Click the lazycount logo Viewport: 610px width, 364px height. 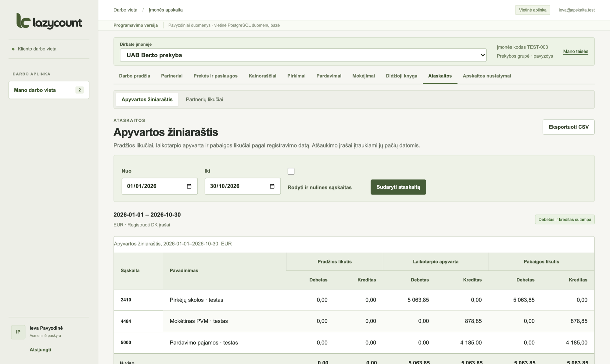pos(49,21)
